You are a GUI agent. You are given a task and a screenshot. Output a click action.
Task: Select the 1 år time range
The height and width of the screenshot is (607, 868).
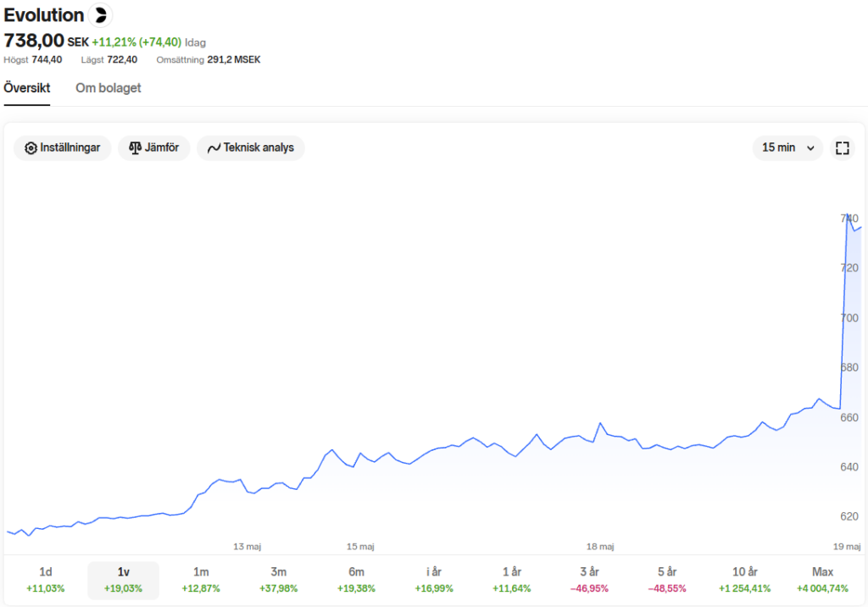pos(511,580)
